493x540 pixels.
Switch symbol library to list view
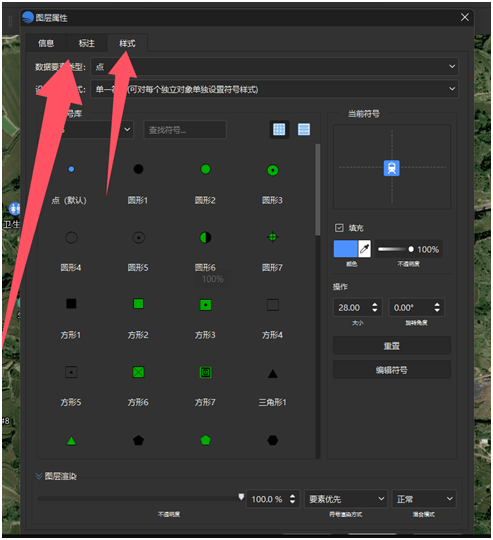pyautogui.click(x=304, y=129)
